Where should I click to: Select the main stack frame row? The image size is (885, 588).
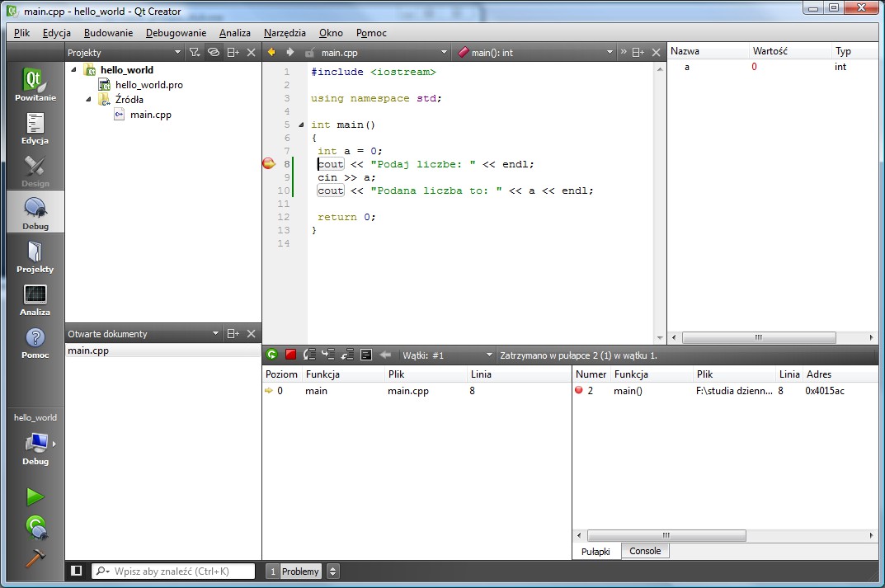pyautogui.click(x=417, y=391)
